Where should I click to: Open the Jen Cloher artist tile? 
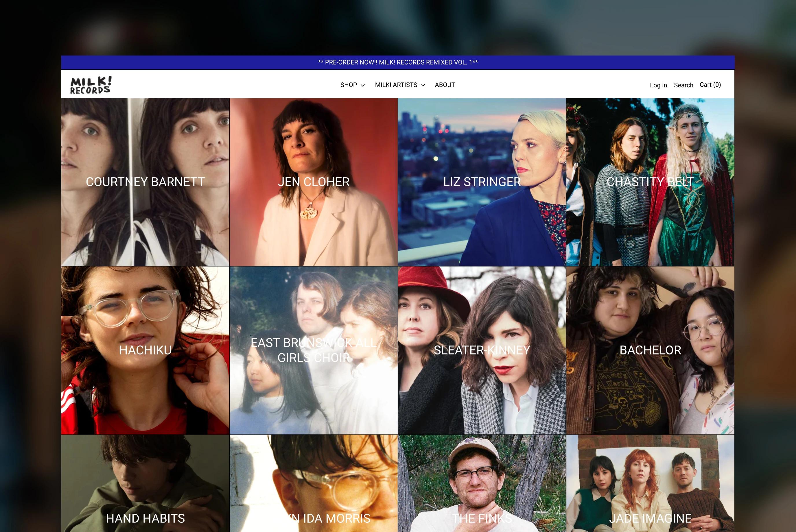click(313, 182)
